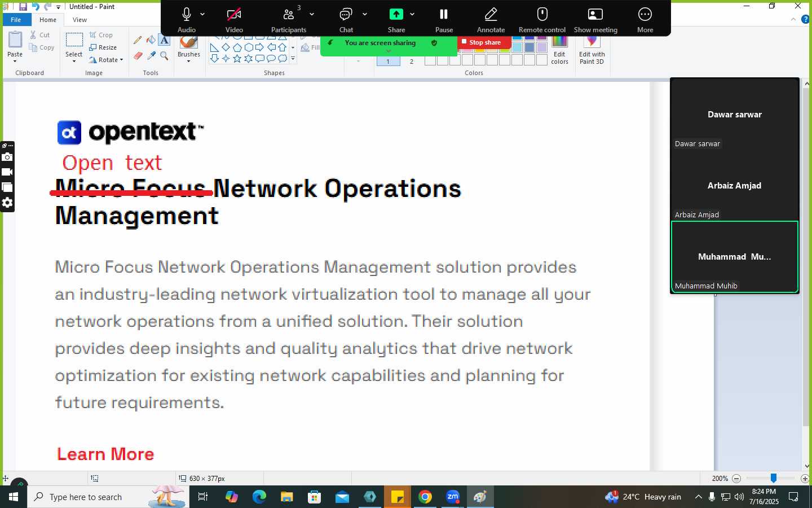Click the rectangular Select tool
Image resolution: width=812 pixels, height=508 pixels.
pos(74,41)
